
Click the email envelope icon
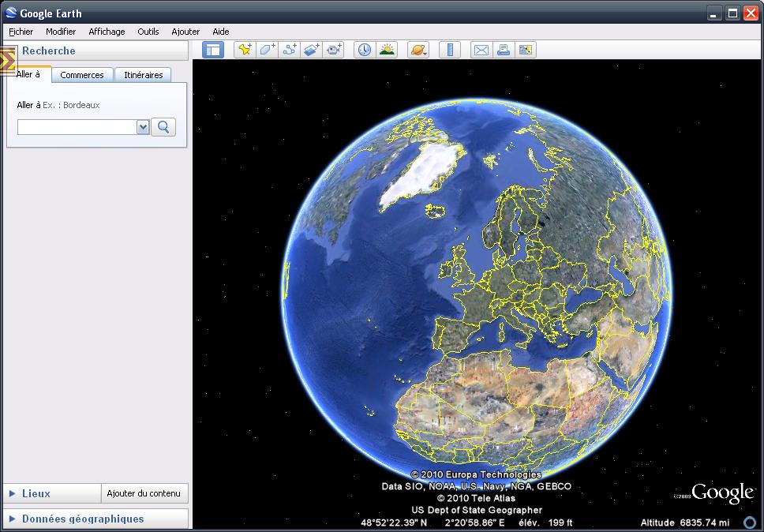click(481, 50)
